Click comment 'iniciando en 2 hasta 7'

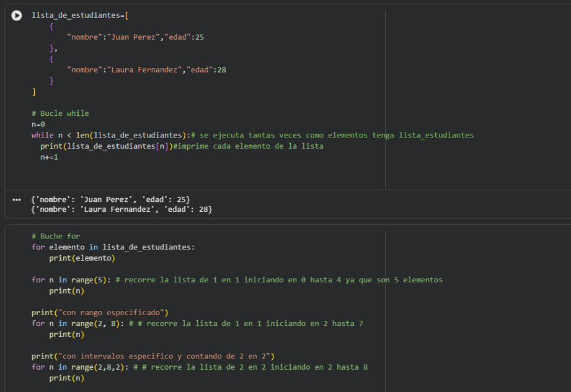314,323
